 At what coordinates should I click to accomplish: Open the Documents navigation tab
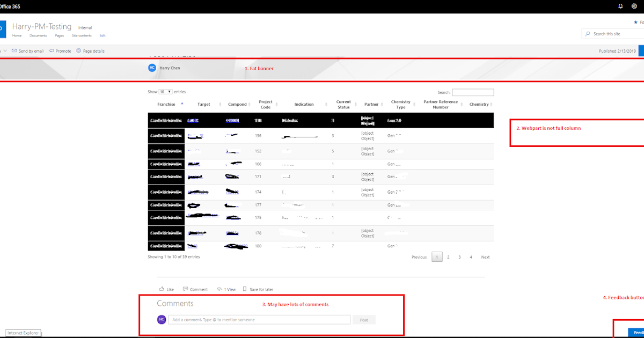point(38,35)
